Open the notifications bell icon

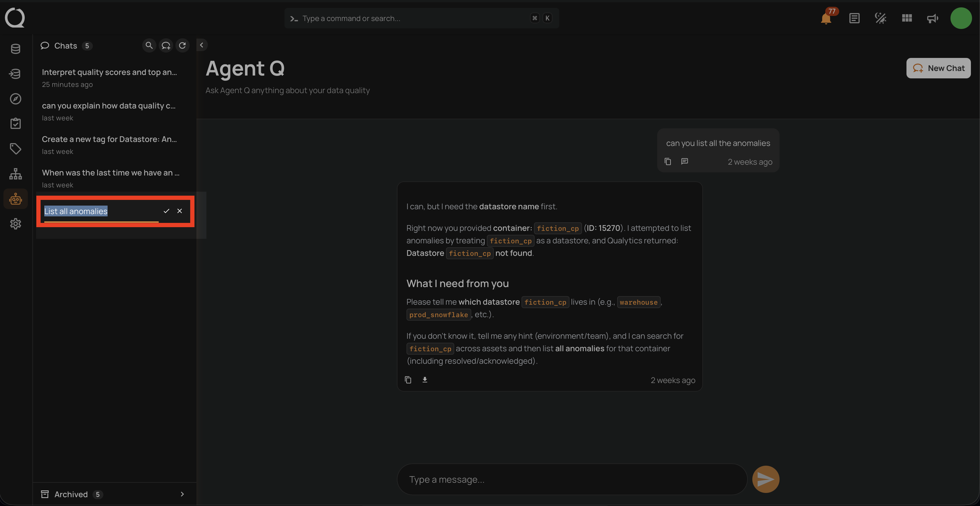point(826,18)
